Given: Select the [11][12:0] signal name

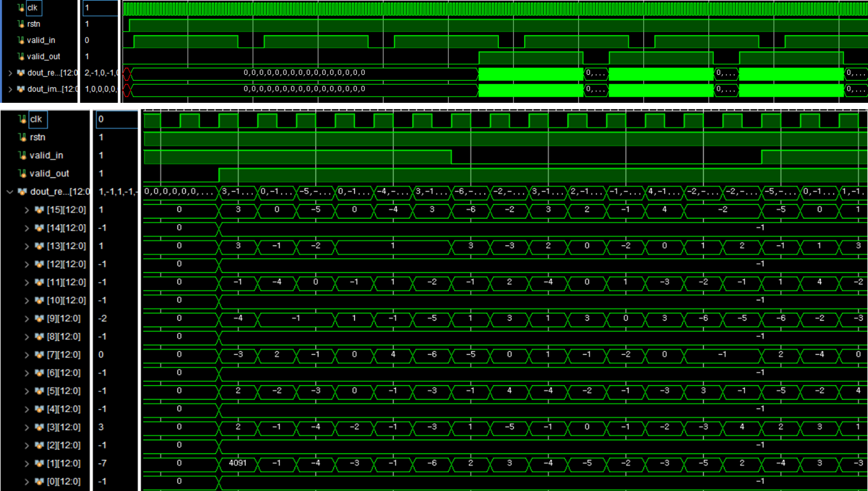Looking at the screenshot, I should (x=66, y=282).
